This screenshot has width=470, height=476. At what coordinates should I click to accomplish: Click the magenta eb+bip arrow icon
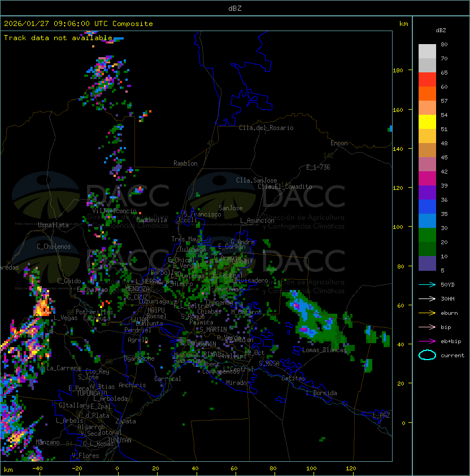pyautogui.click(x=427, y=341)
